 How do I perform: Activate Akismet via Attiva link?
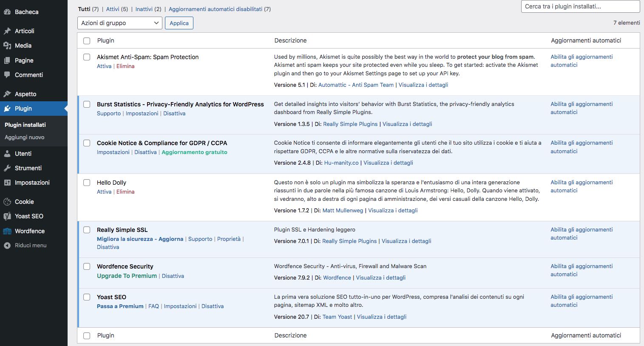pos(104,66)
